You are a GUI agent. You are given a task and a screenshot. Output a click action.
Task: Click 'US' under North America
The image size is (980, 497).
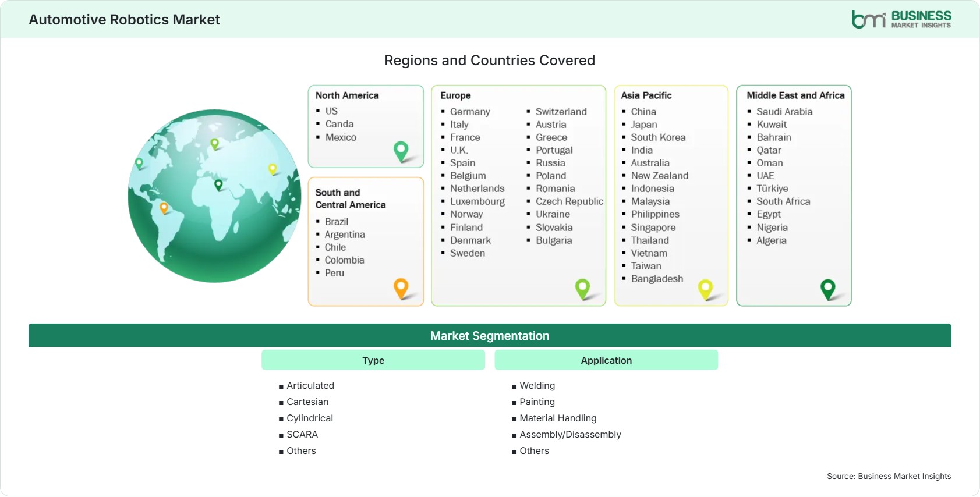click(x=331, y=111)
